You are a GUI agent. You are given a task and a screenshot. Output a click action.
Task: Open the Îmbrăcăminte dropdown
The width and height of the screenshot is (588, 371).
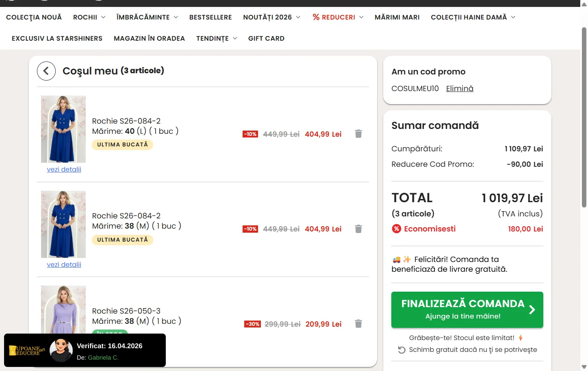[x=147, y=17]
